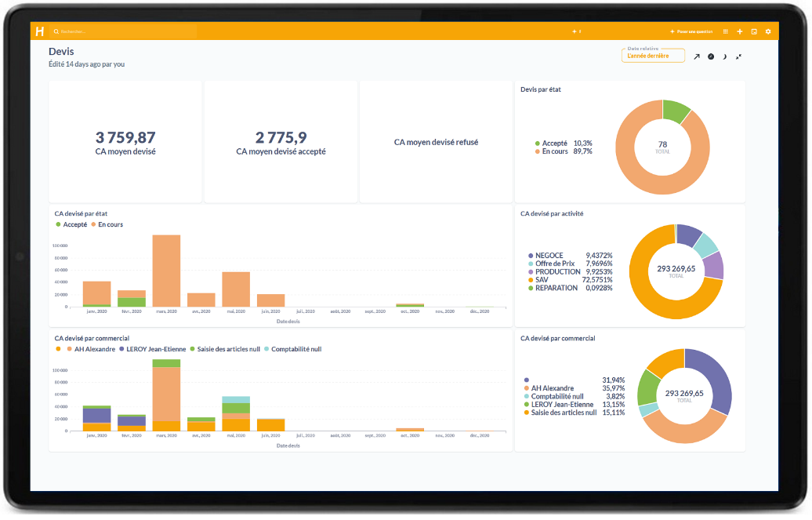Screen dimensions: 812x520
Task: Click the diagonal arrow share icon
Action: coord(697,56)
